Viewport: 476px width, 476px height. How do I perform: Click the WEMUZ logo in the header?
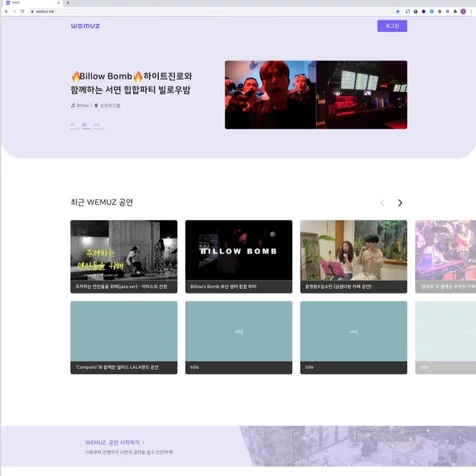point(85,26)
